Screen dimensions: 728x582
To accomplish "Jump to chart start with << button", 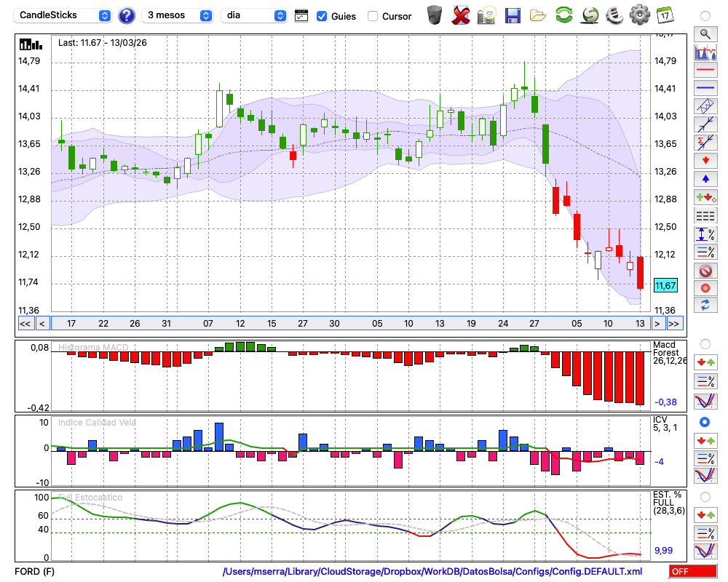I will pos(25,324).
